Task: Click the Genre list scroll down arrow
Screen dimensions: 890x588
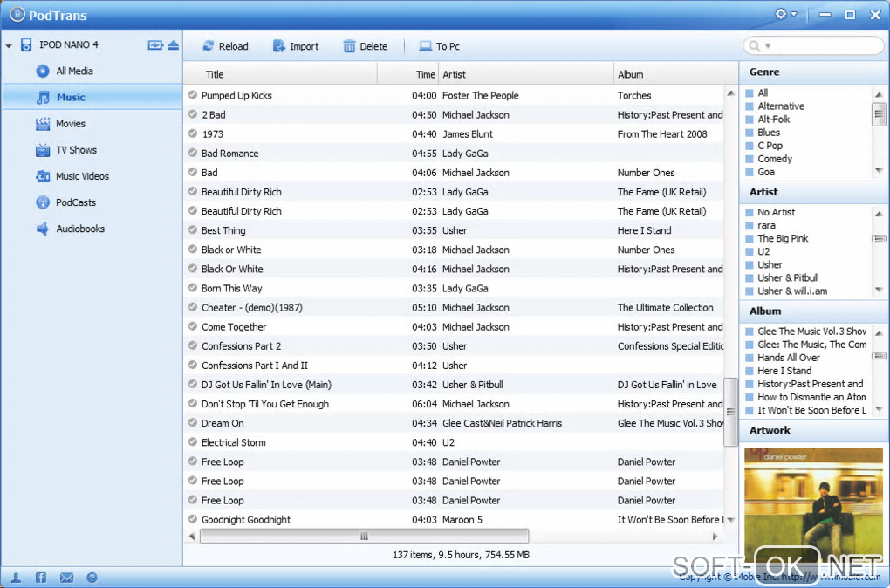Action: 879,170
